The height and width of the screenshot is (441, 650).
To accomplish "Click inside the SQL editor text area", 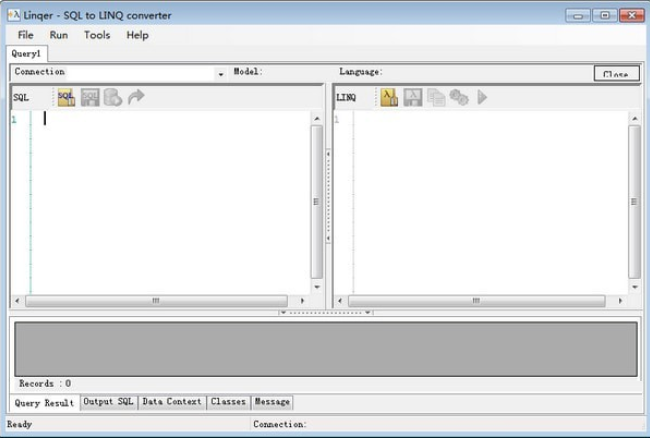I will 170,202.
